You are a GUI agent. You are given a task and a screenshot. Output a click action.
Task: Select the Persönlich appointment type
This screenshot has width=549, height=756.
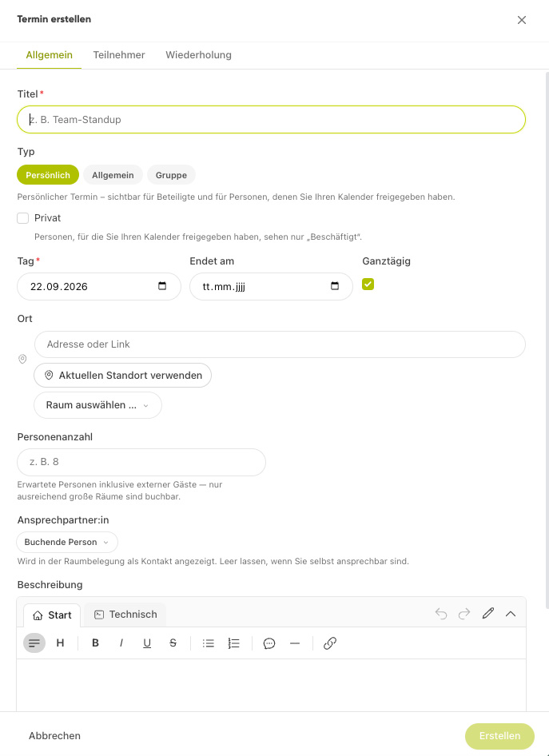(x=48, y=175)
